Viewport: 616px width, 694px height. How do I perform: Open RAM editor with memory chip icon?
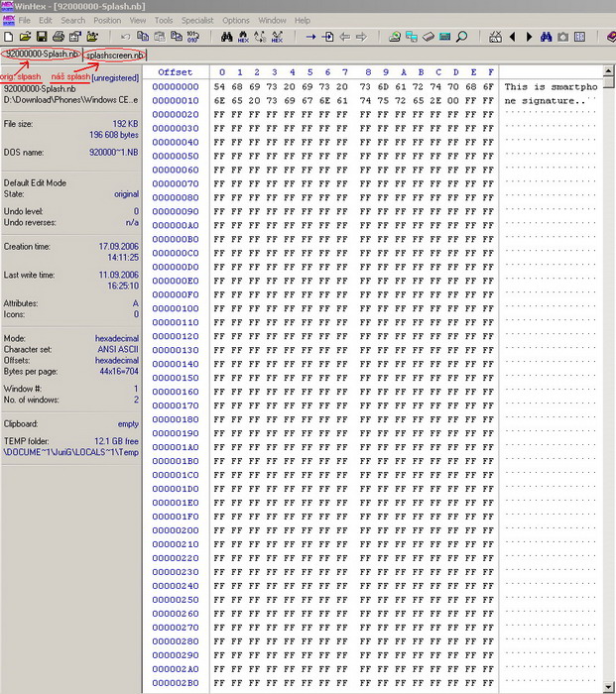click(x=445, y=37)
